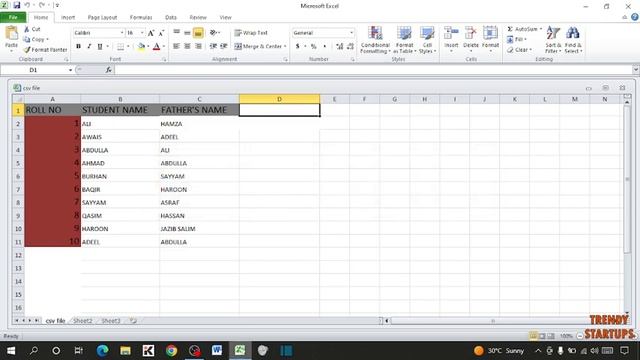The height and width of the screenshot is (360, 640).
Task: Click the Increase Decimal icon
Action: tap(340, 47)
